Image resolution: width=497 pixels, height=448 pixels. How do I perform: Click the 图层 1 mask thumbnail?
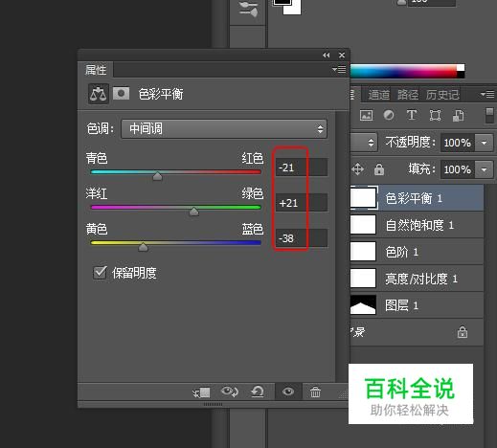(363, 305)
